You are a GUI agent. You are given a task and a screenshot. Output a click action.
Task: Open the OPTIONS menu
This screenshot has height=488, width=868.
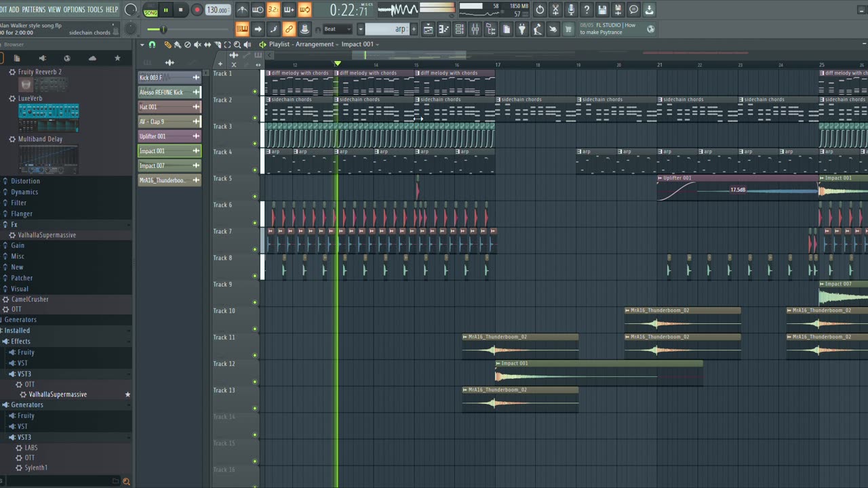pyautogui.click(x=74, y=9)
